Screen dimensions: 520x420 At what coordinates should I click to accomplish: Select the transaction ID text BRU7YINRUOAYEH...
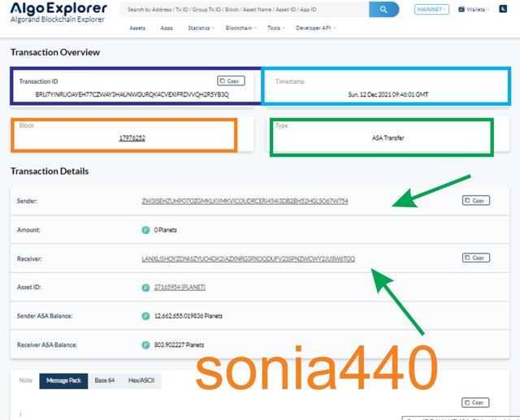(x=132, y=94)
